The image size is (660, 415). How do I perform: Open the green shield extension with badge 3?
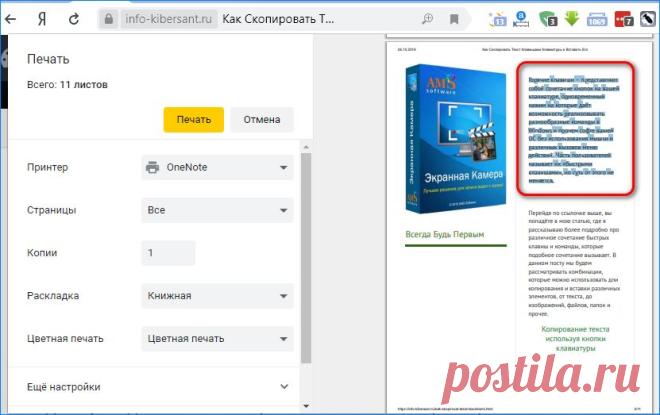tap(548, 19)
